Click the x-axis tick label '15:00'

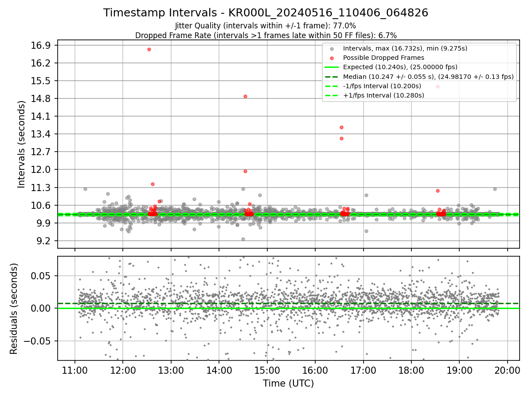coord(267,370)
